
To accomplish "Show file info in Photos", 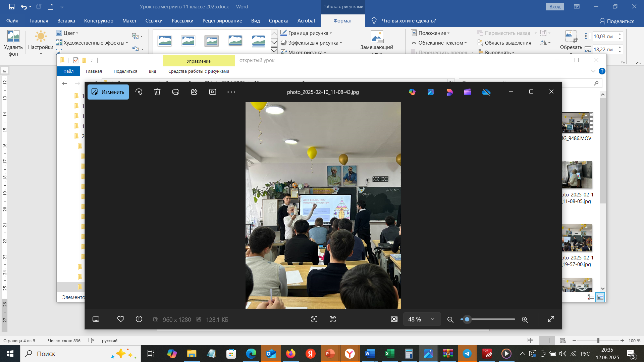I will tap(139, 319).
